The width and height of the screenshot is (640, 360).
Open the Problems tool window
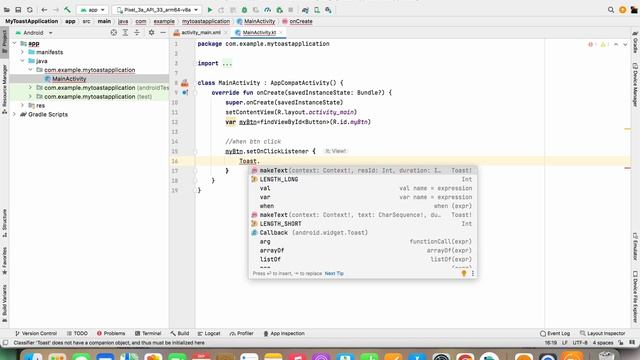coord(111,333)
